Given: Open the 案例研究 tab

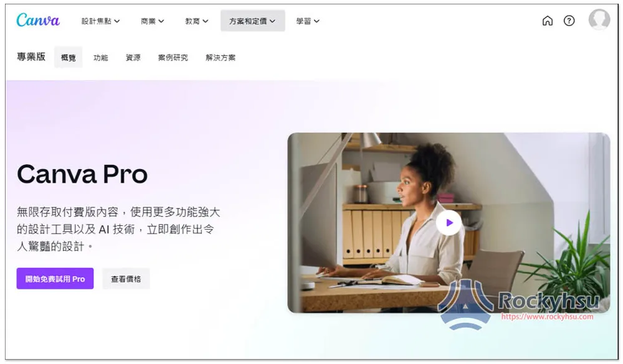Looking at the screenshot, I should 173,58.
